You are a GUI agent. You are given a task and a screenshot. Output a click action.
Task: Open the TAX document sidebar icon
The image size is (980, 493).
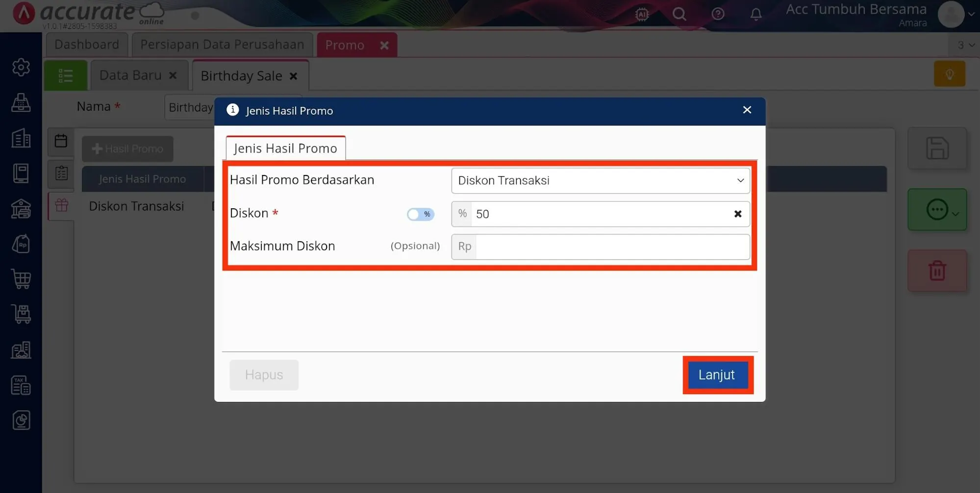[x=21, y=385]
